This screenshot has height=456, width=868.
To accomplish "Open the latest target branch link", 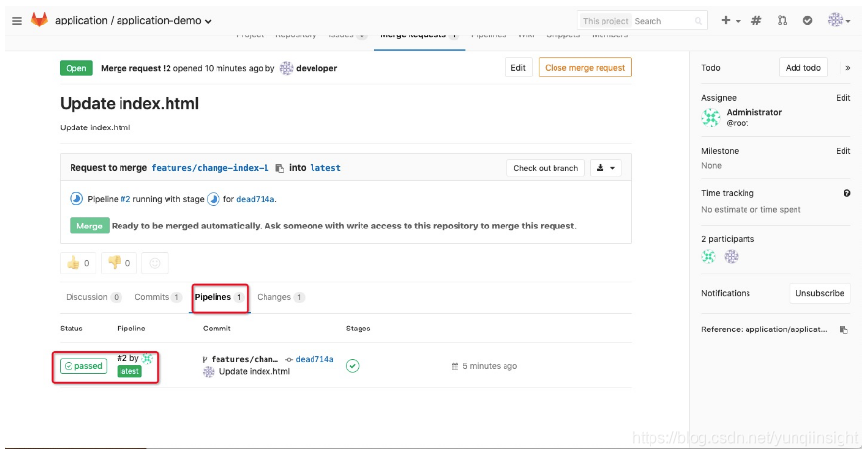I will 325,168.
